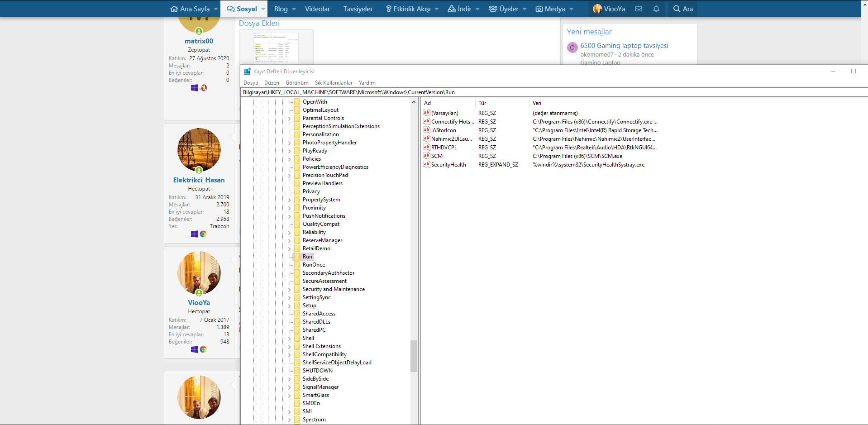Image resolution: width=868 pixels, height=425 pixels.
Task: Click the Nahimic2UILauncher value icon
Action: (x=426, y=138)
